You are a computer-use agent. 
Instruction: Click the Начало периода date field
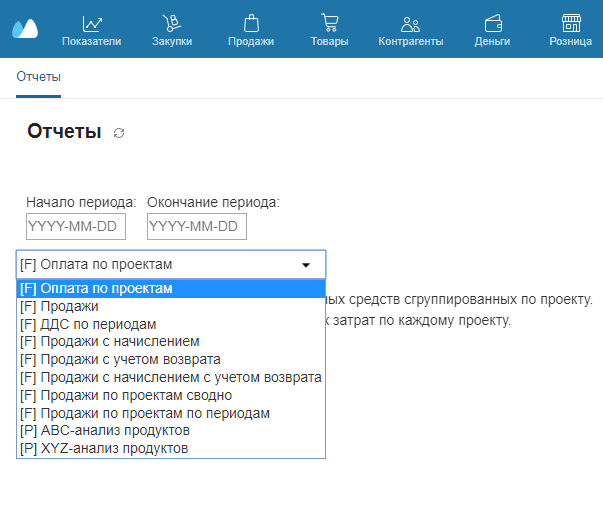tap(75, 227)
